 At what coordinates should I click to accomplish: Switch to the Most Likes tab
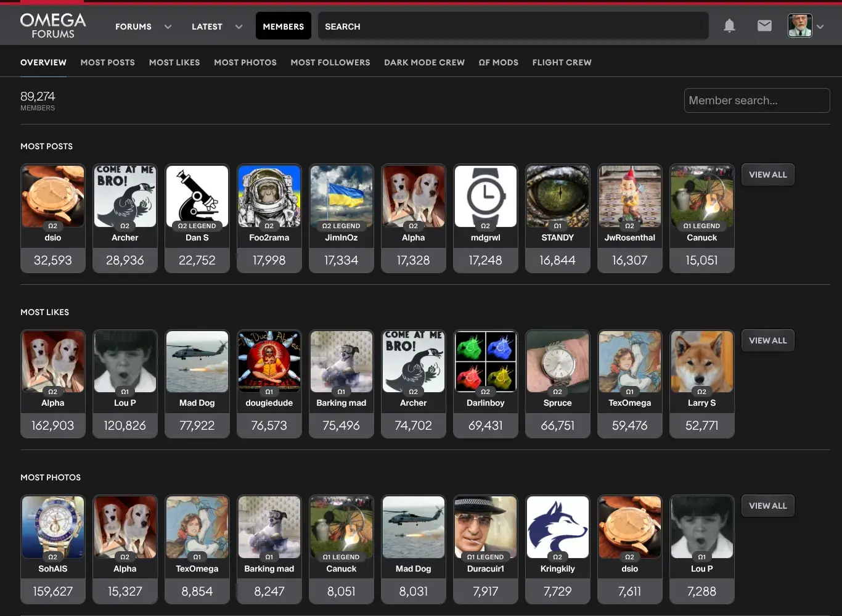(174, 62)
